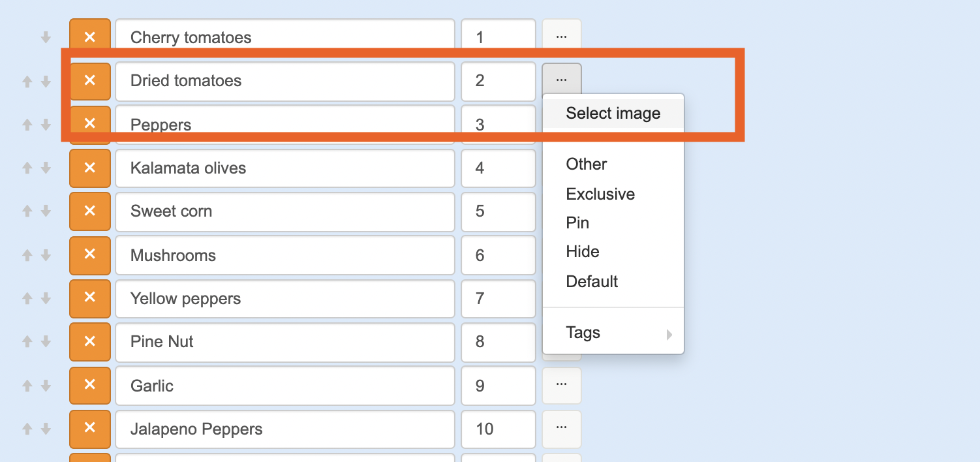Move Cherry tomatoes row down
This screenshot has width=980, height=462.
coord(46,37)
